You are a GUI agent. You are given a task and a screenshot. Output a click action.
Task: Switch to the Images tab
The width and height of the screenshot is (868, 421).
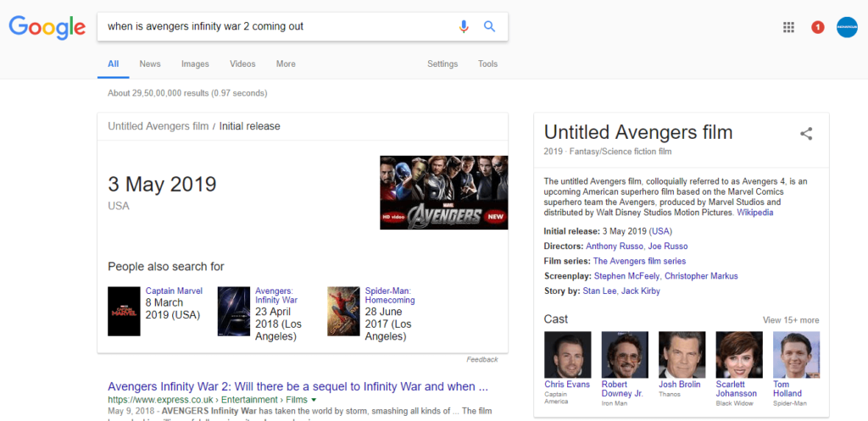[x=196, y=64]
